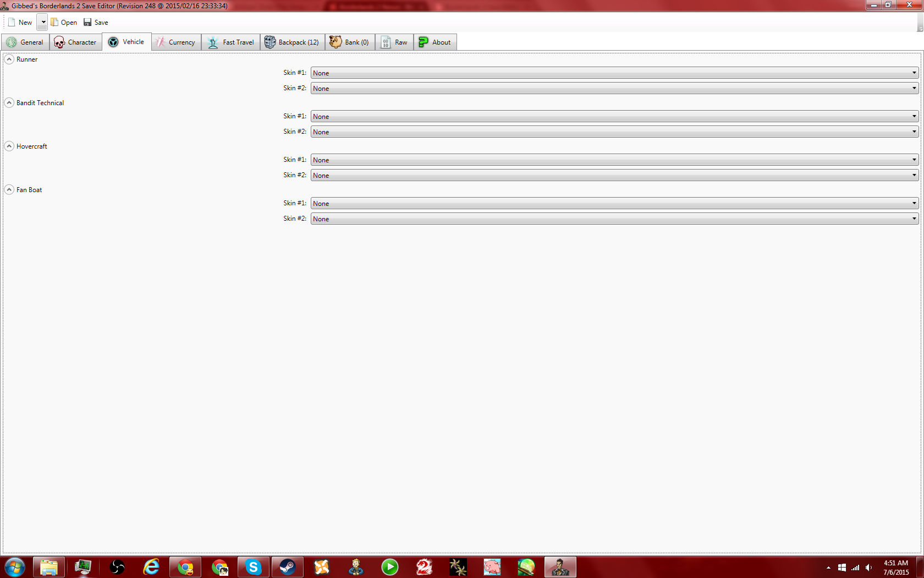Click the Save floppy disk icon

tap(87, 23)
